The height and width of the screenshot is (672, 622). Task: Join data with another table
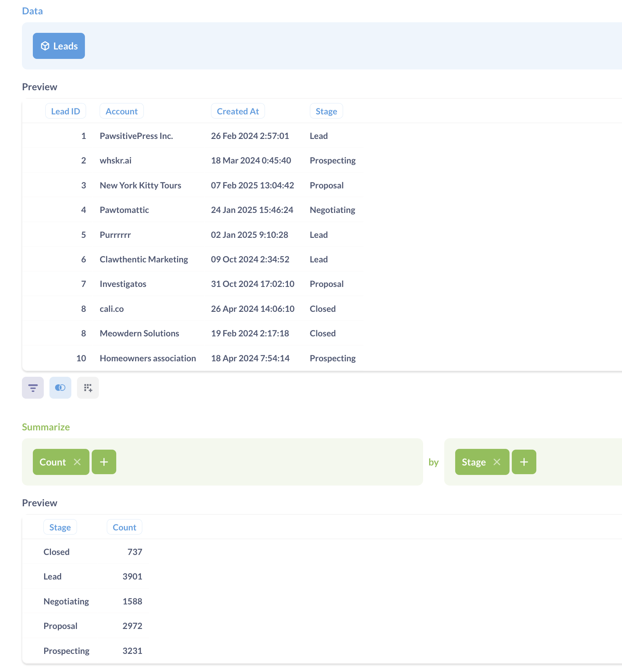coord(60,388)
